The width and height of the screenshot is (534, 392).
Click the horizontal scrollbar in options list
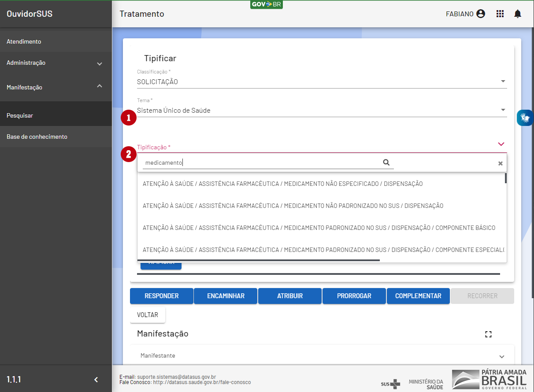tap(259, 260)
